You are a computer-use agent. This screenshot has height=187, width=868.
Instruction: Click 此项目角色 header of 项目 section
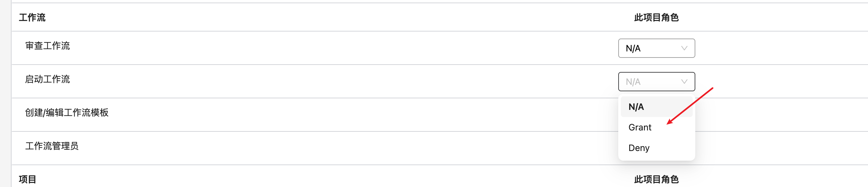pos(656,179)
